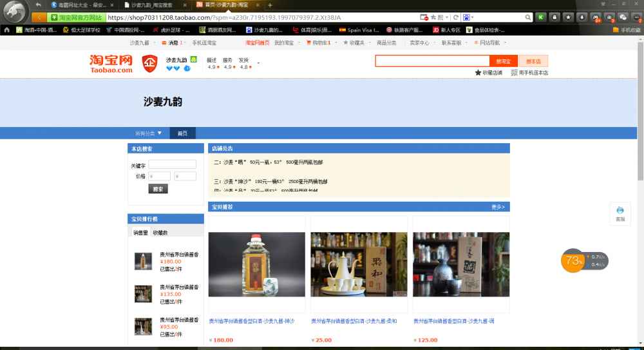Image resolution: width=644 pixels, height=350 pixels.
Task: Select the 收藏数 ranking tab
Action: [x=160, y=233]
